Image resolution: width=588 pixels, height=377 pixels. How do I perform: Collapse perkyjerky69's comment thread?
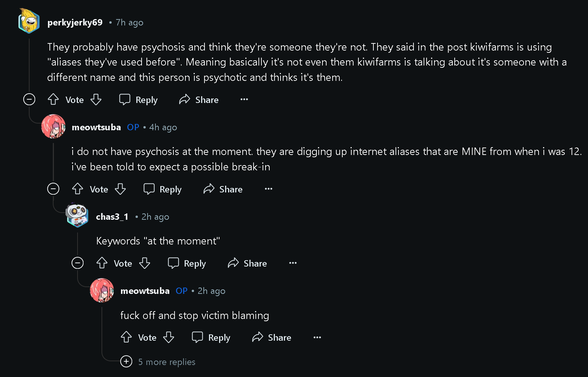(29, 100)
